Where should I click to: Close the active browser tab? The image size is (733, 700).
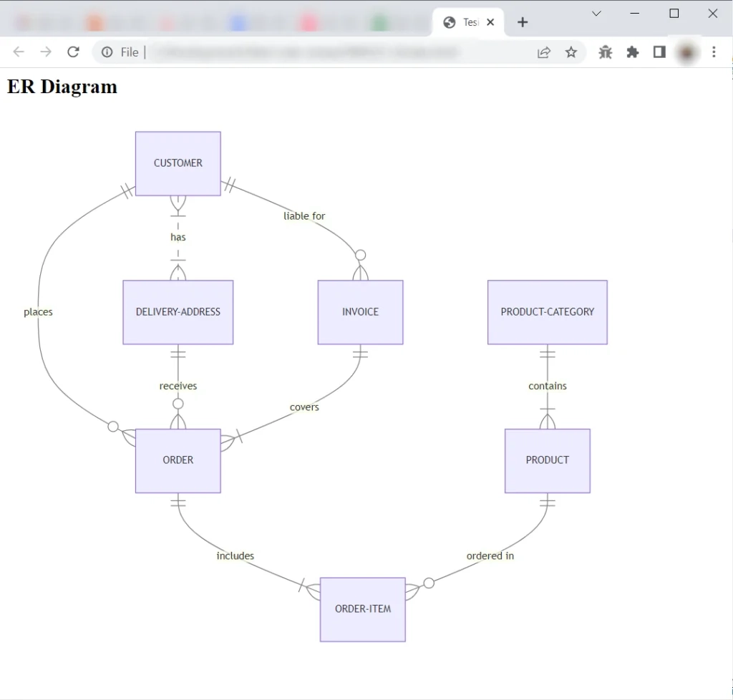click(x=490, y=22)
